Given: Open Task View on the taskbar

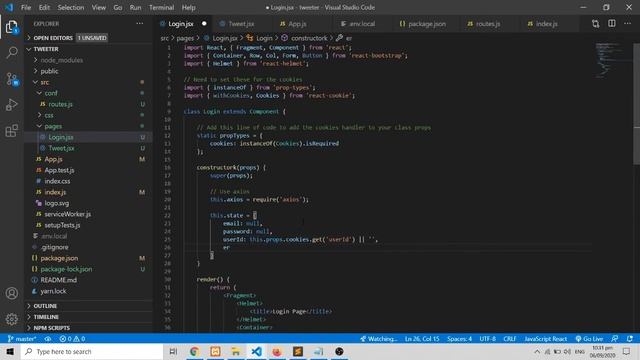Looking at the screenshot, I should (x=173, y=351).
